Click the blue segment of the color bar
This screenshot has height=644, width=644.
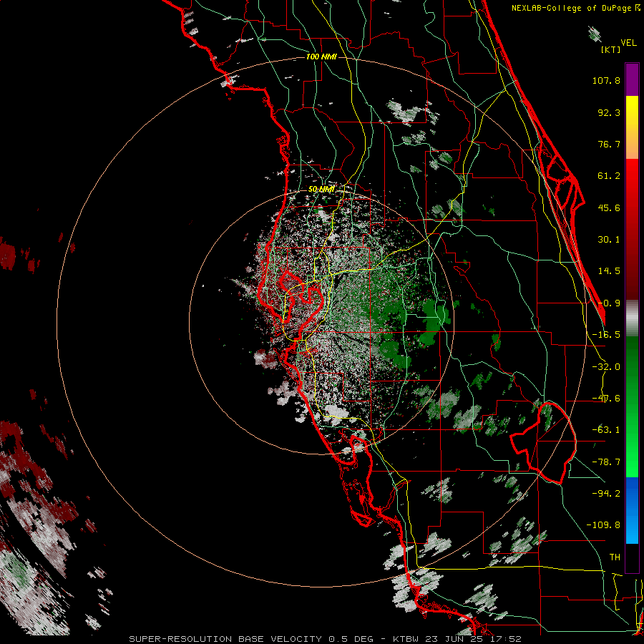(632, 510)
